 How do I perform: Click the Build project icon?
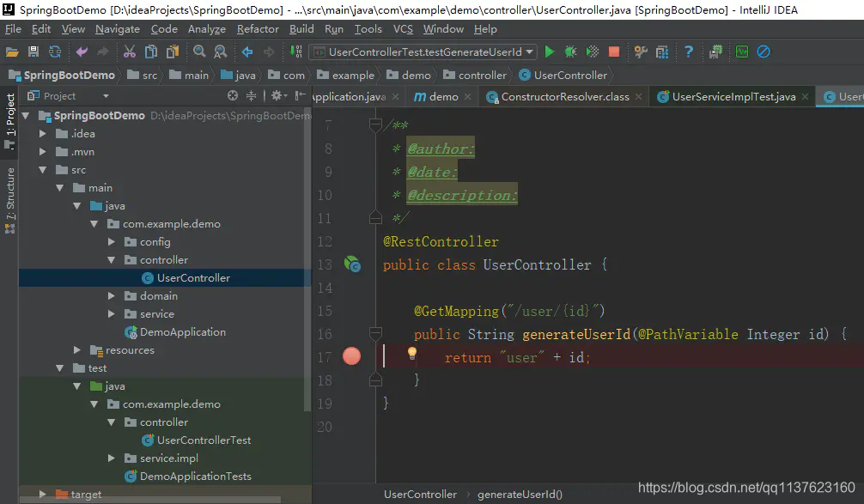coord(296,52)
